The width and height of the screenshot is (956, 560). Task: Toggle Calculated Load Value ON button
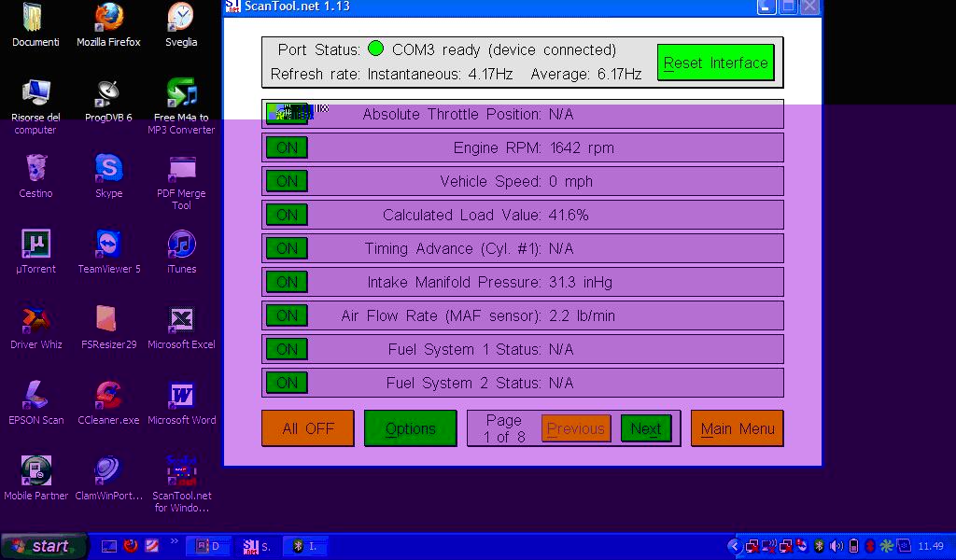pyautogui.click(x=288, y=215)
